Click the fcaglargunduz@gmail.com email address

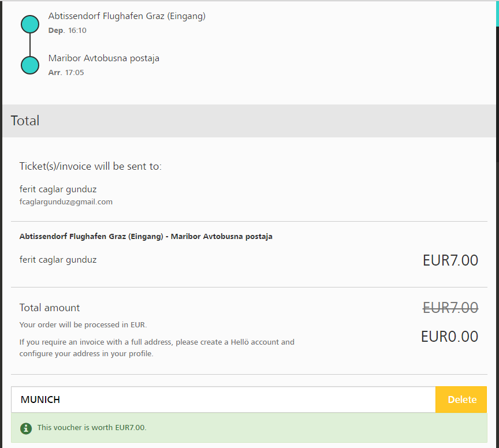point(66,202)
